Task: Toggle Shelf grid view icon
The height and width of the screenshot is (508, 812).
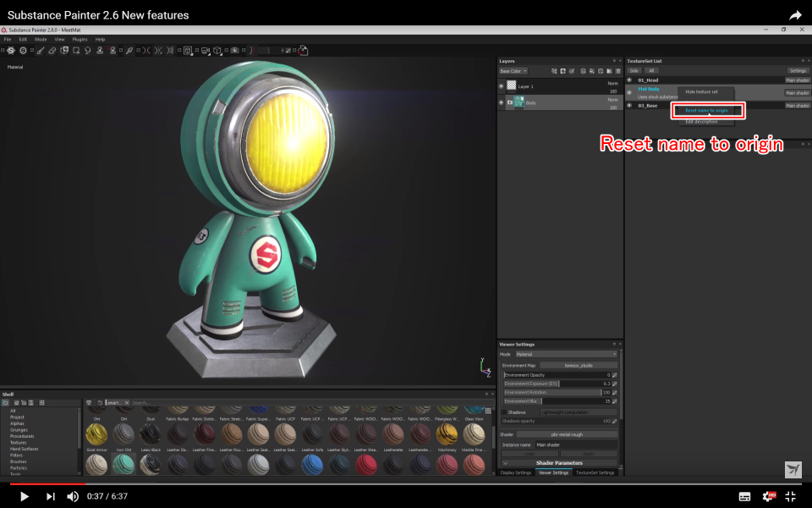Action: pos(488,411)
